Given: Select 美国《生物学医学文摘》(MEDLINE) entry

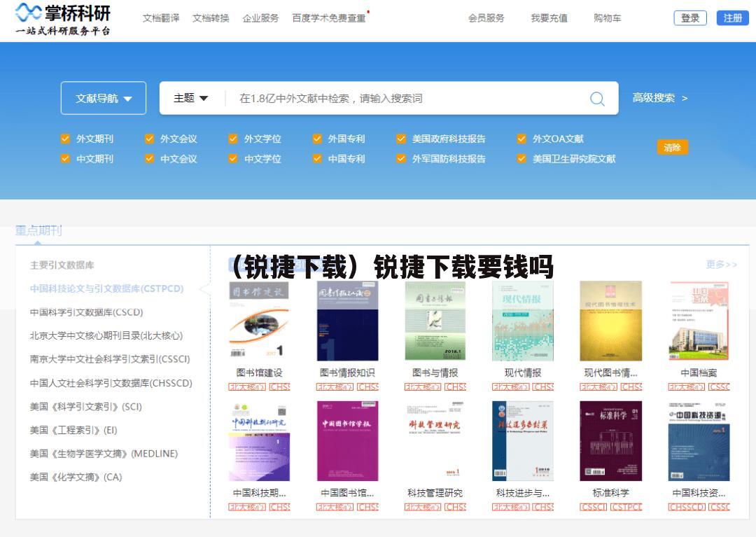Looking at the screenshot, I should pyautogui.click(x=104, y=454).
